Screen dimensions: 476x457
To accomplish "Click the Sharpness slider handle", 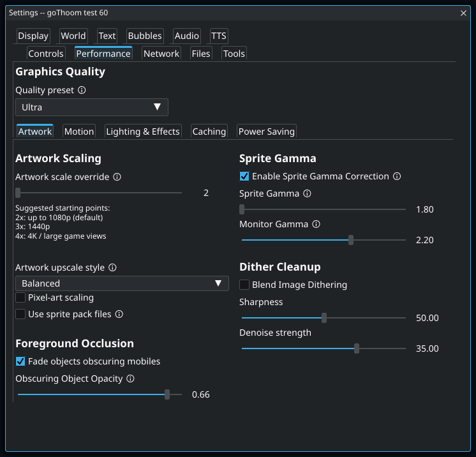I will (324, 318).
